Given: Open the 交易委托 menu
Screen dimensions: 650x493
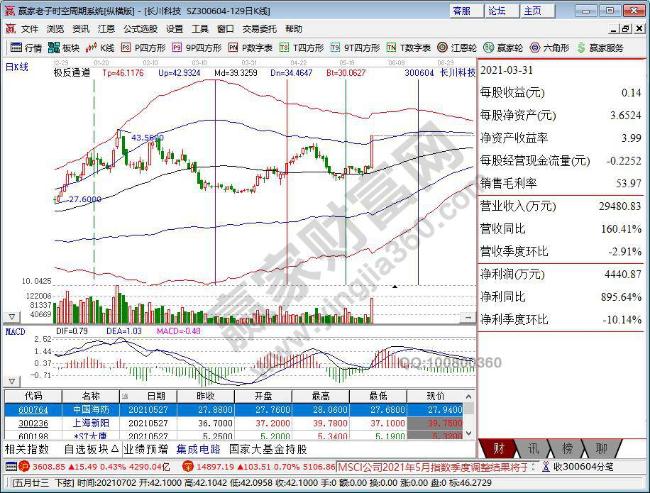Looking at the screenshot, I should pos(259,29).
